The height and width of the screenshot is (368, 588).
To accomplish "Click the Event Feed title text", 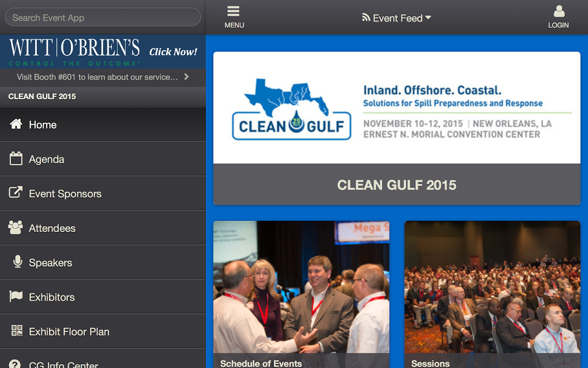I will tap(398, 18).
